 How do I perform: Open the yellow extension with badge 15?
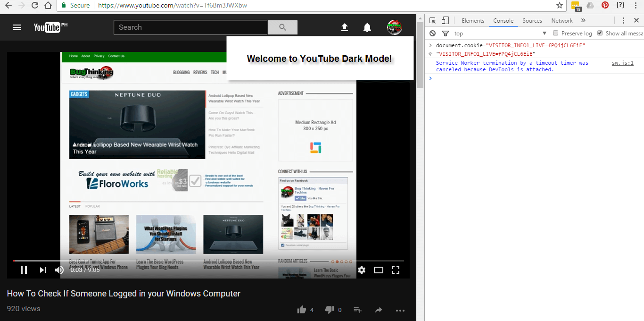(576, 6)
